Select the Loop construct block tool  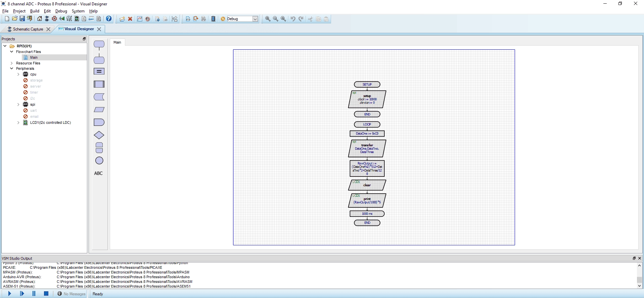pos(99,148)
